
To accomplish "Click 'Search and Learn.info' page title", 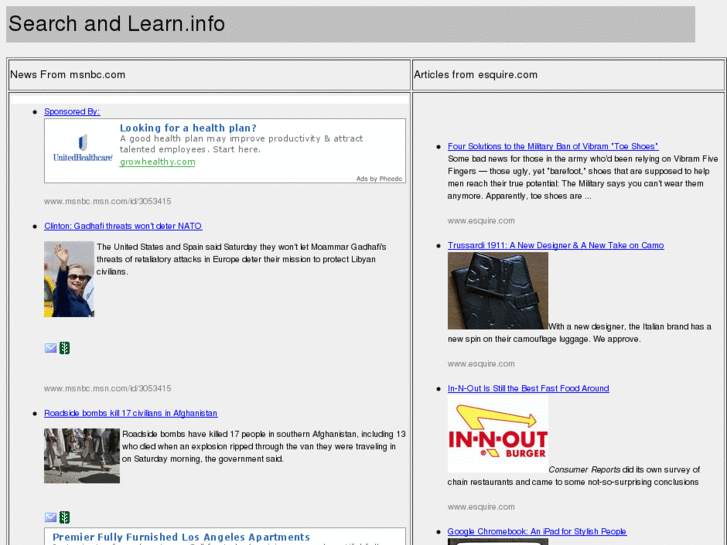I will click(116, 24).
